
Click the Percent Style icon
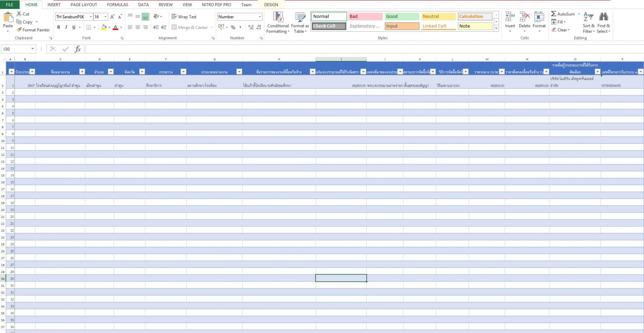point(233,27)
